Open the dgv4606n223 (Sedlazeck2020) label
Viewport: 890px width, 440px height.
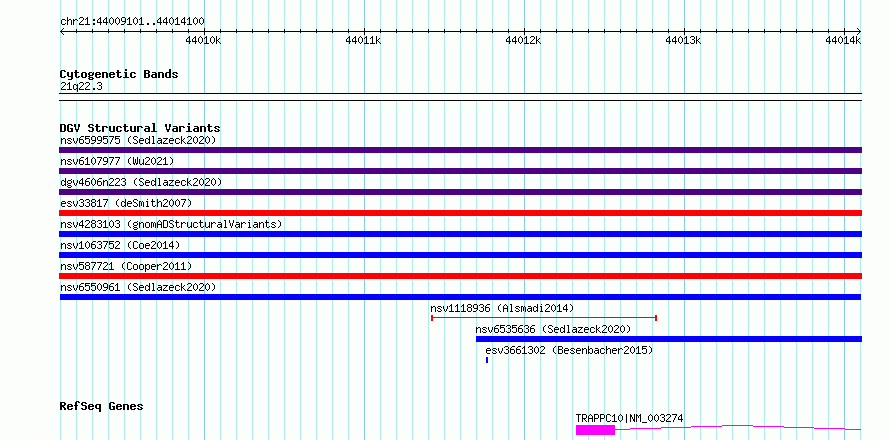coord(141,182)
